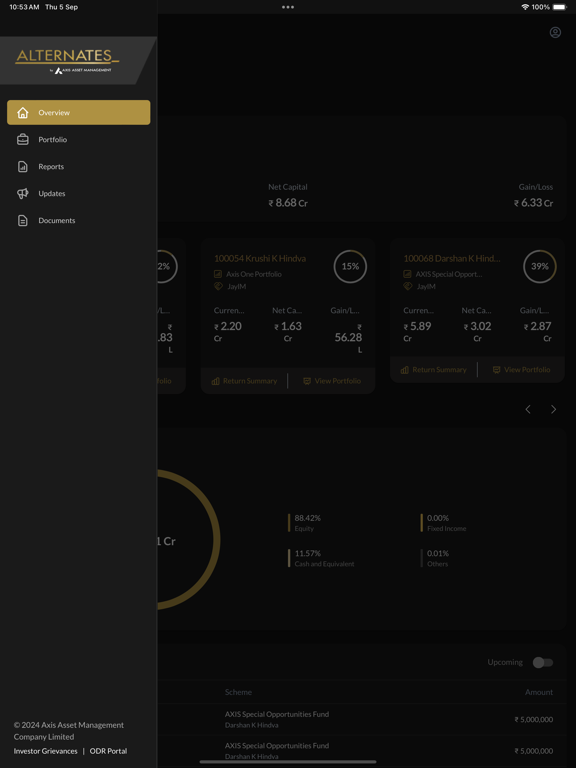Open Return Summary for Krushi K Hindva
The image size is (576, 768).
[244, 381]
